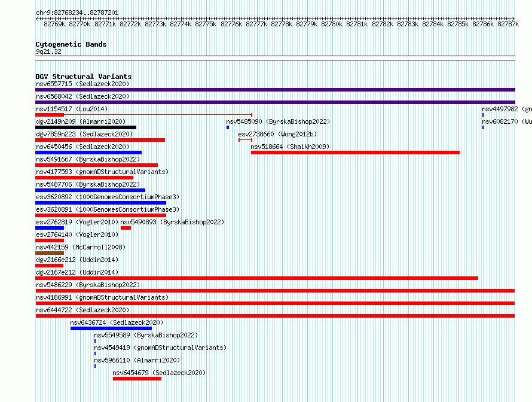Click the DGV Structural Variants track title
This screenshot has height=402, width=532.
point(84,77)
